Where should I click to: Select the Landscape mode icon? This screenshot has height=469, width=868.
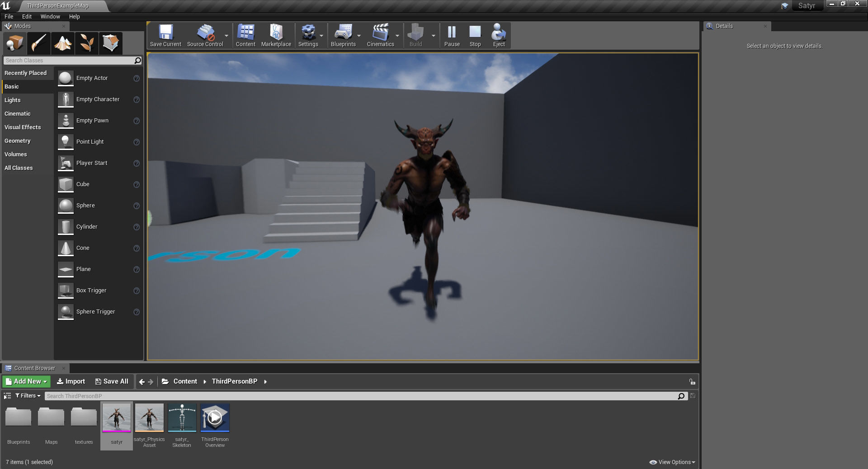tap(63, 43)
